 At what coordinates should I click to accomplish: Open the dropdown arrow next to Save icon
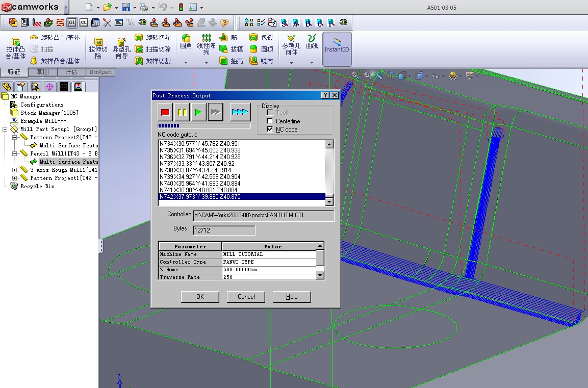(x=135, y=8)
